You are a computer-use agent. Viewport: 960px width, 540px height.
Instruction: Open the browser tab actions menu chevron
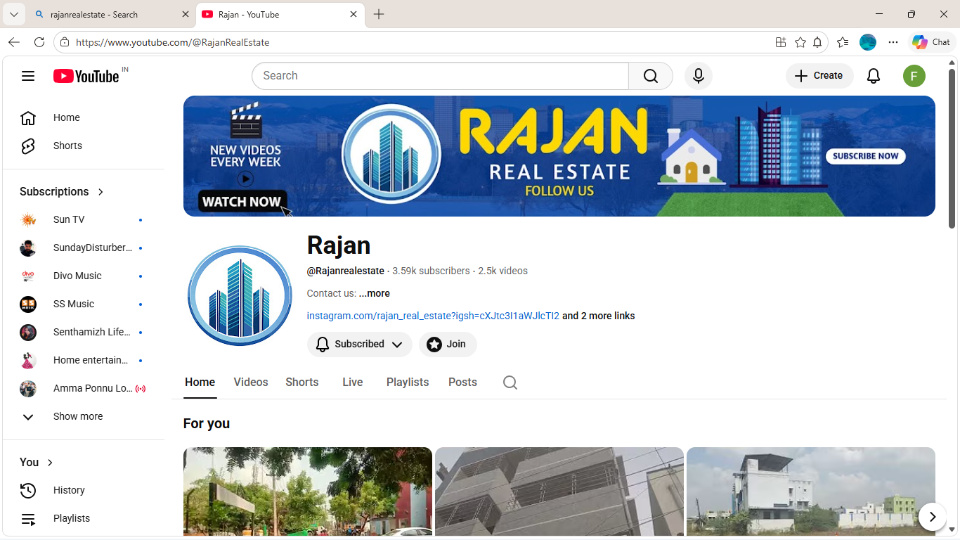[13, 14]
